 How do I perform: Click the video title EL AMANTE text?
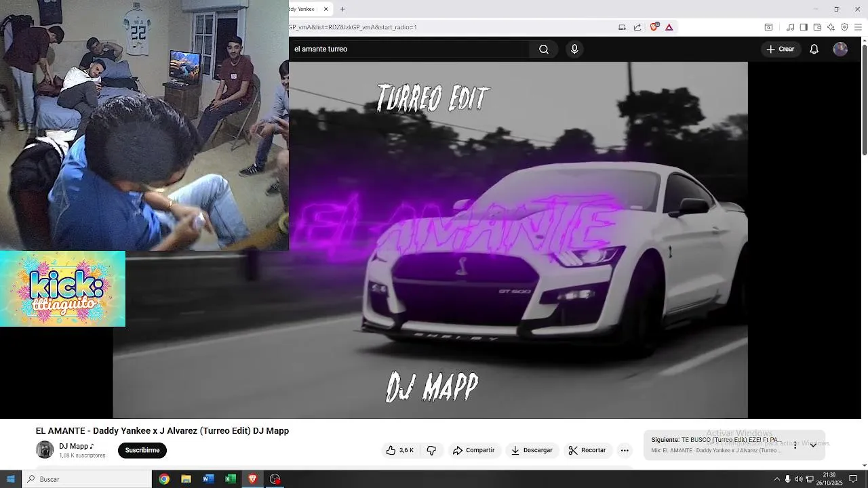click(x=162, y=430)
